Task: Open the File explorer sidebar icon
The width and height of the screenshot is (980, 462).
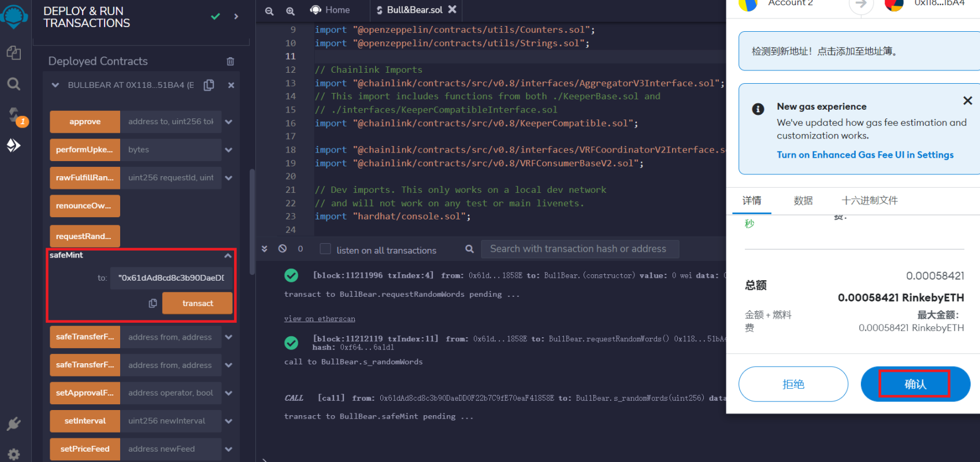Action: pos(14,53)
